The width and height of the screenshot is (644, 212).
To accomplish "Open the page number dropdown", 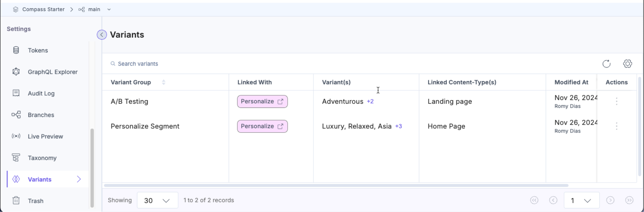I will [x=581, y=200].
